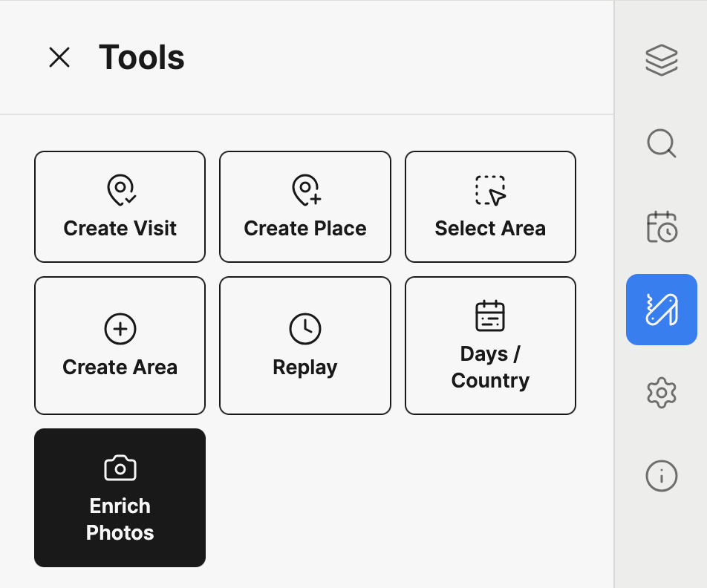Open the Create Visit tool
This screenshot has width=707, height=588.
120,206
